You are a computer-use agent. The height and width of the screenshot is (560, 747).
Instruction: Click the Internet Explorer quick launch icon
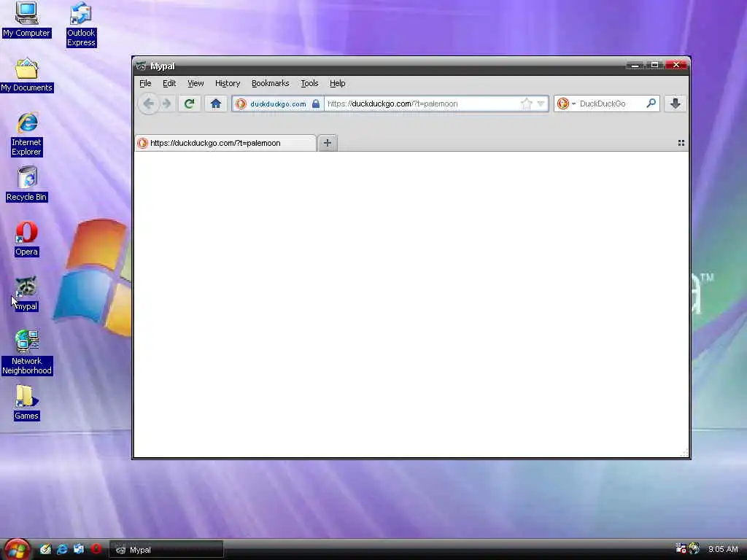click(63, 549)
